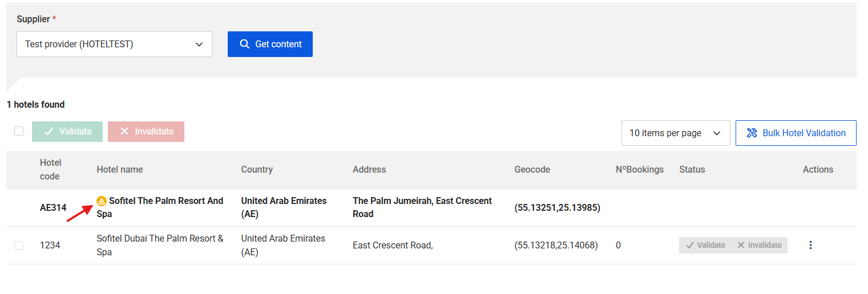Click the Geocode column header

(x=532, y=169)
